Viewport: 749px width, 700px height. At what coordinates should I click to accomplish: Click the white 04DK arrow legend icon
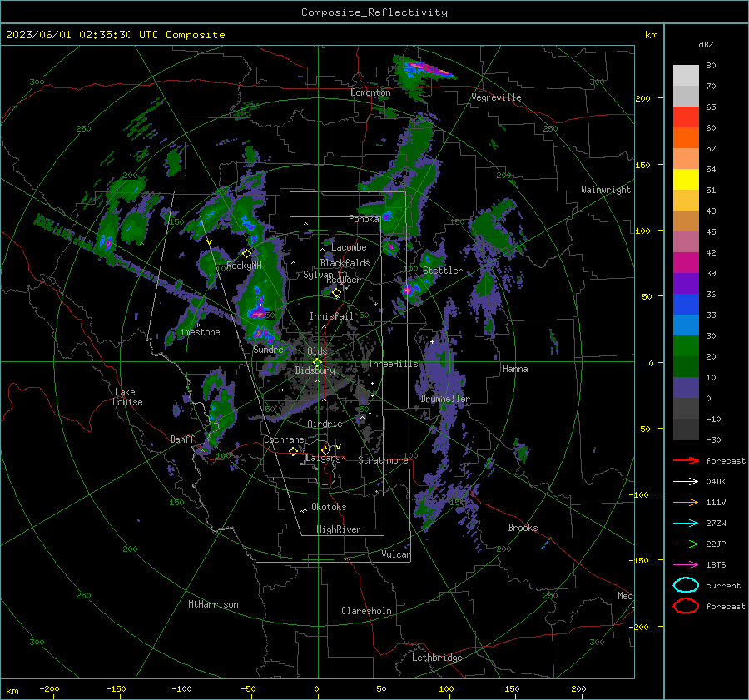(x=686, y=481)
